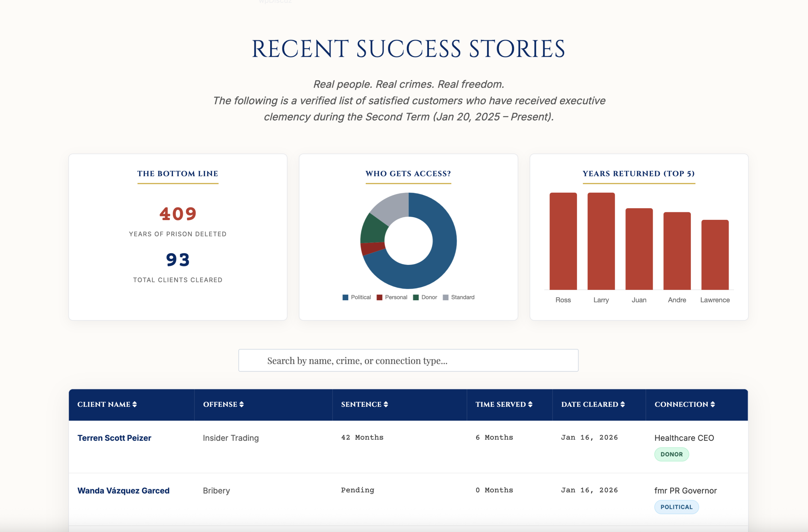Open Terren Scott Peizer client link
Screen dimensions: 808x532
114,438
